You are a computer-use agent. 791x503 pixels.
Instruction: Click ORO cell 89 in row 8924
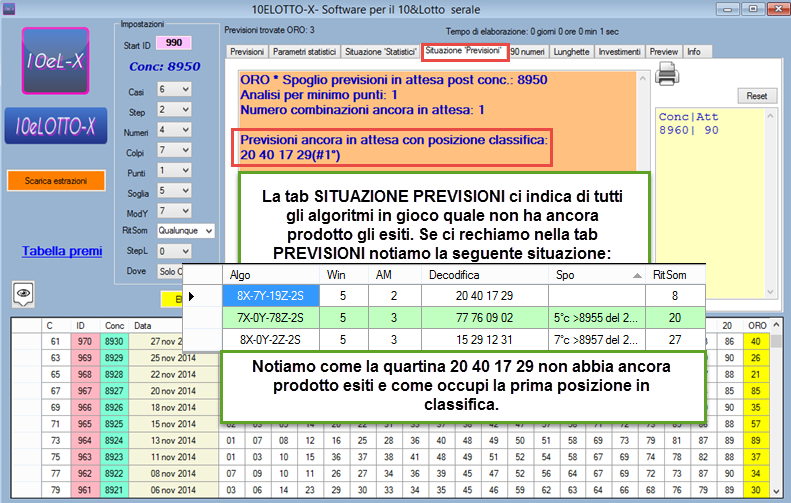pos(756,440)
